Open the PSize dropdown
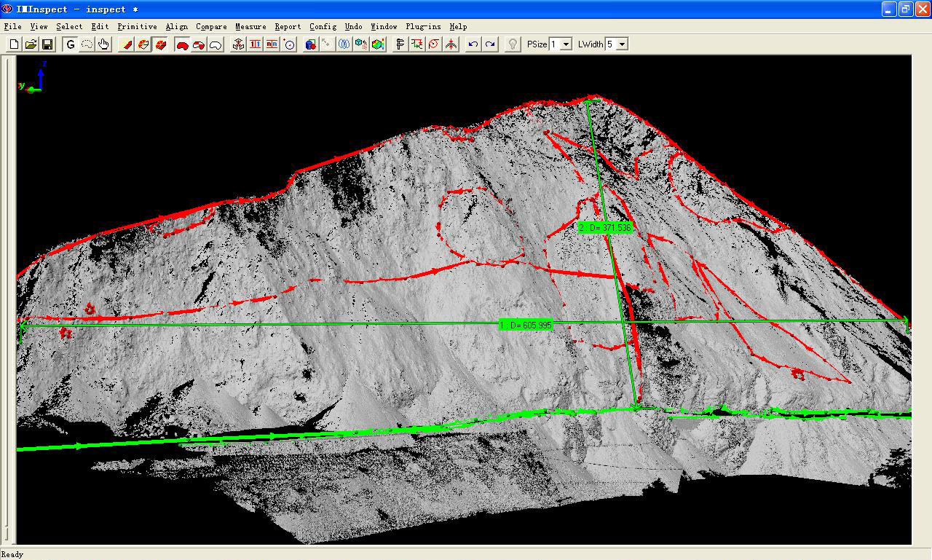Viewport: 932px width, 560px height. click(x=566, y=44)
